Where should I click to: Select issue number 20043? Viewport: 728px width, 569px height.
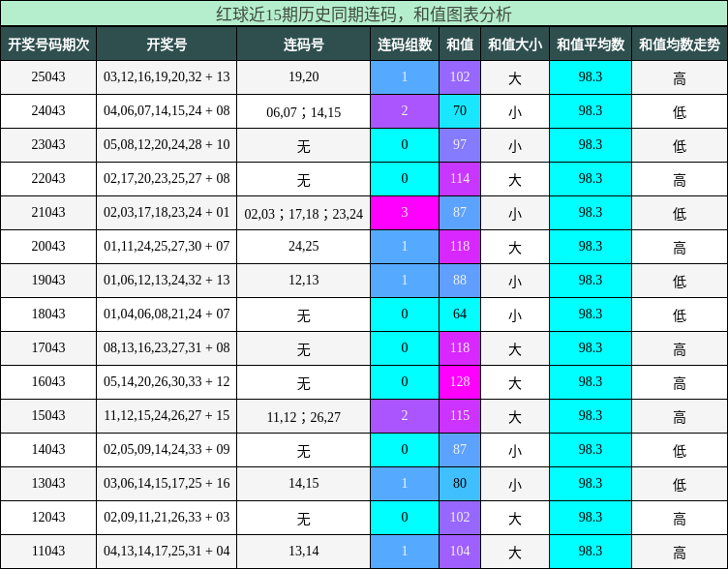pos(48,246)
